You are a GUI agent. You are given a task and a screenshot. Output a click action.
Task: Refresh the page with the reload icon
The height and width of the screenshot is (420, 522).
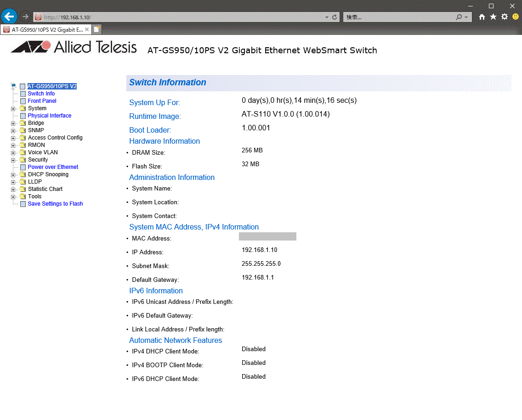coord(335,17)
